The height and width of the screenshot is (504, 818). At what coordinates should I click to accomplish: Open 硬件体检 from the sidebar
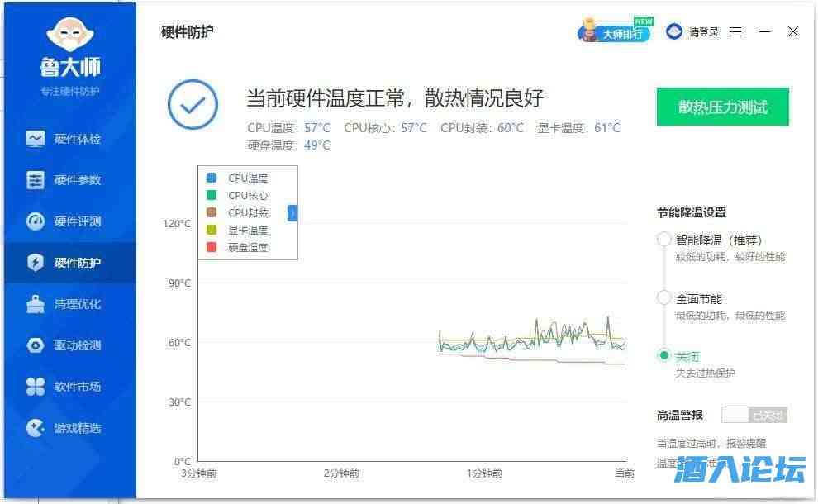(x=70, y=139)
